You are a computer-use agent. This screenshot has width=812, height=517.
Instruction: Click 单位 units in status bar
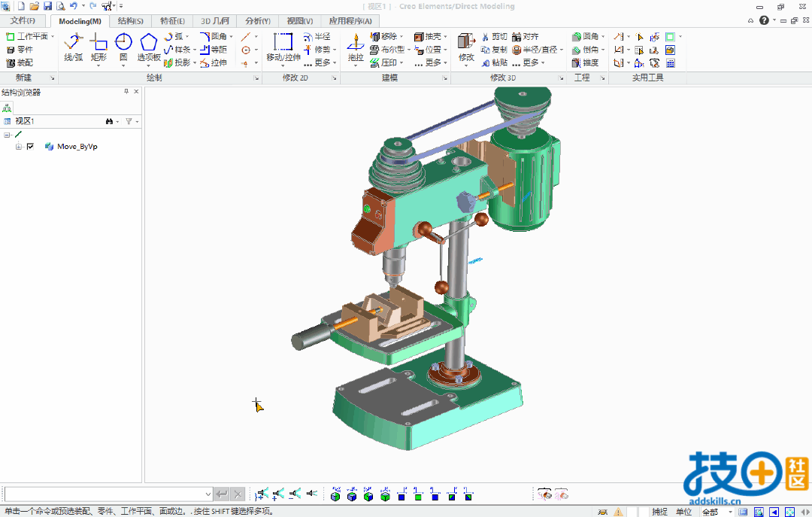point(683,512)
